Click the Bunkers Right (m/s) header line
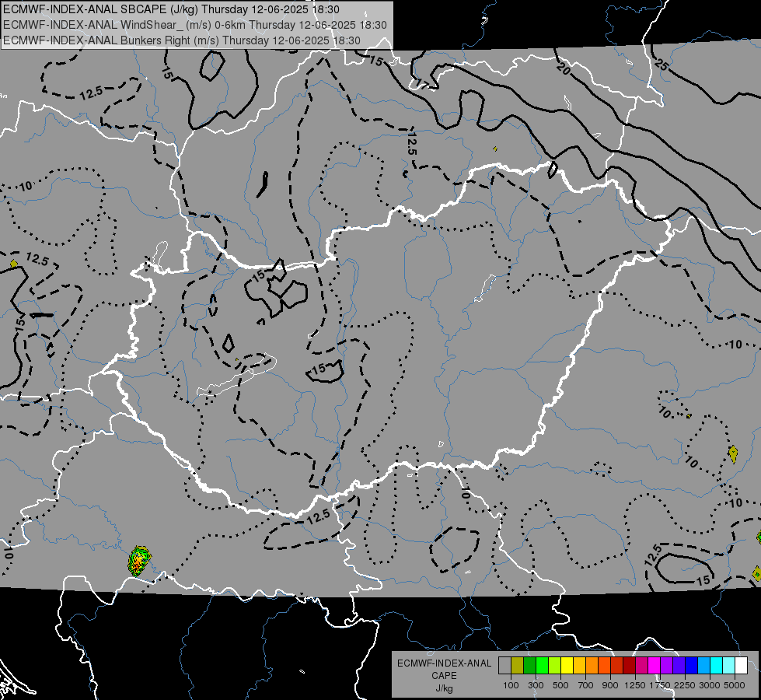This screenshot has height=700, width=761. point(182,40)
